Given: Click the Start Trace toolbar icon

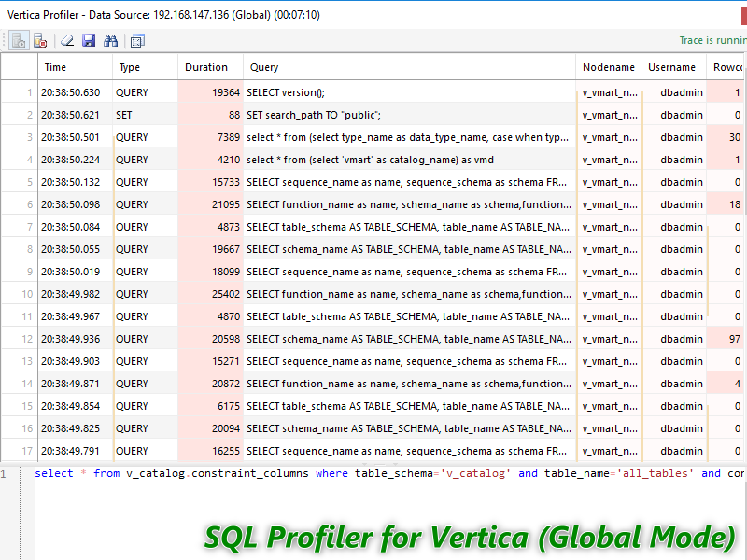Looking at the screenshot, I should pyautogui.click(x=19, y=41).
